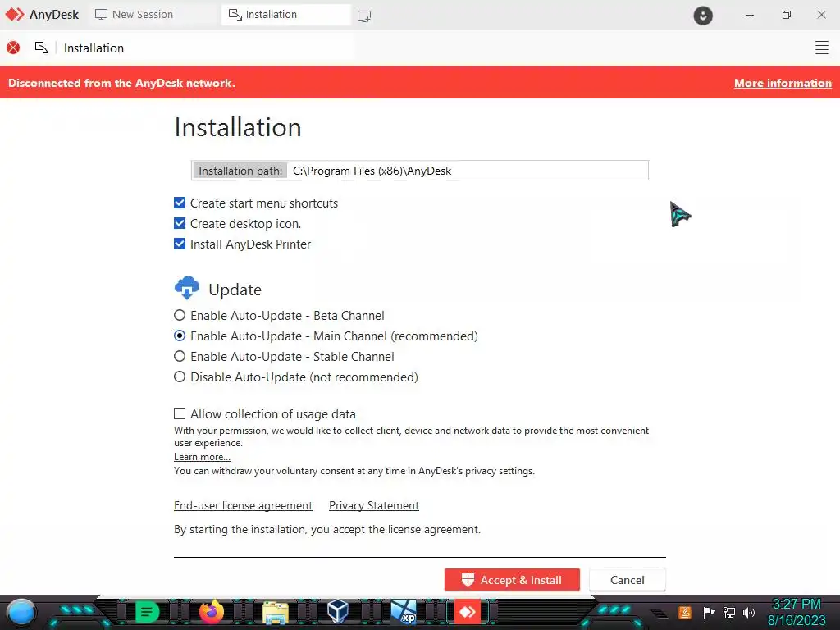Open the XP virtual machine taskbar icon
Screen dimensions: 840x630
click(404, 612)
